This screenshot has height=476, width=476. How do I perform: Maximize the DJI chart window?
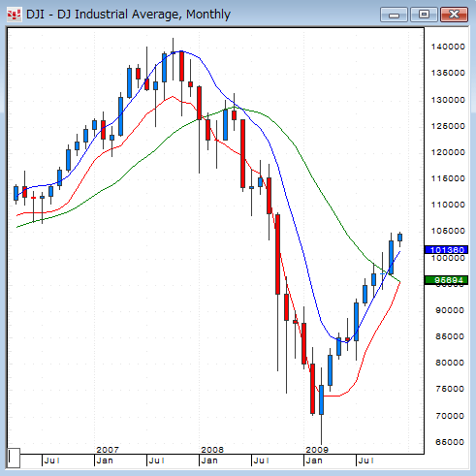[x=424, y=15]
